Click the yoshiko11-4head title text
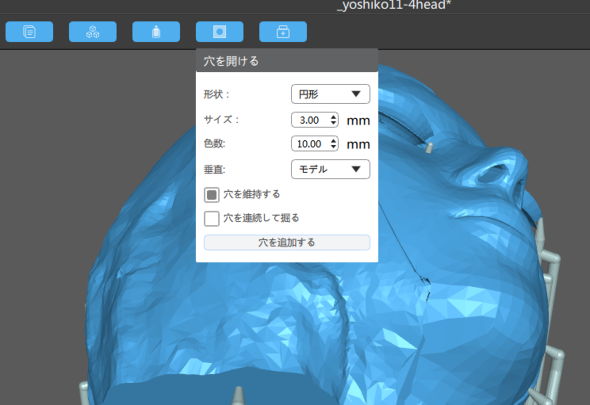The image size is (590, 405). click(394, 5)
